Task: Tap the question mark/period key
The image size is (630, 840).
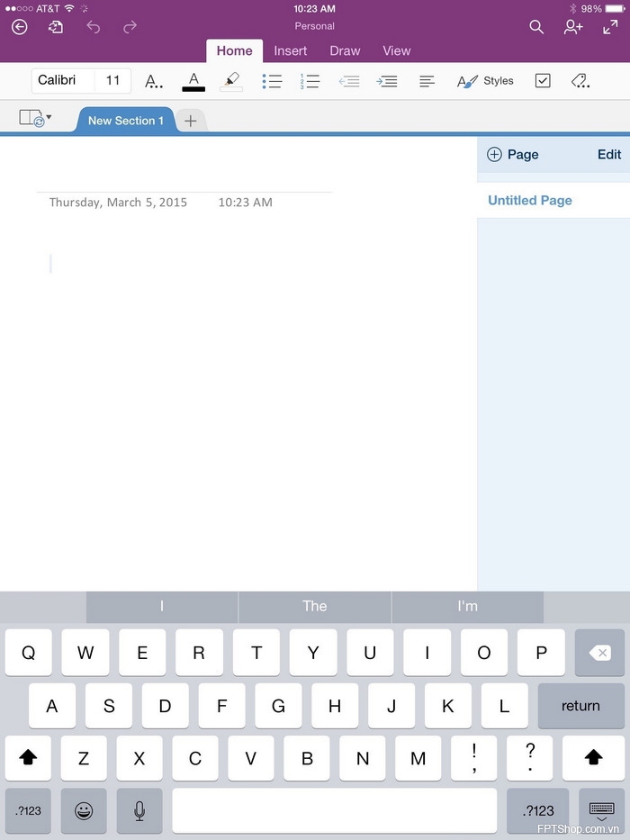Action: coord(530,758)
